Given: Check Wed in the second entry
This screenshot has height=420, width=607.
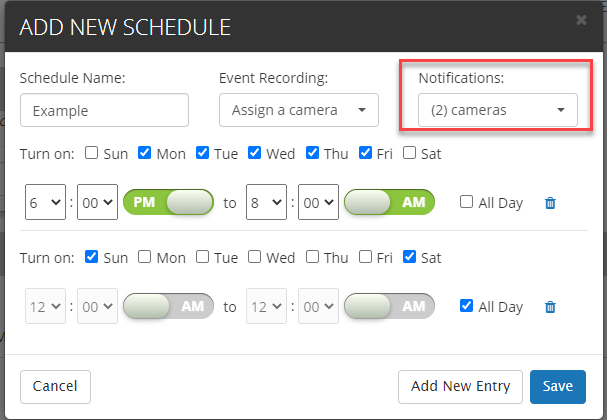Looking at the screenshot, I should 254,257.
